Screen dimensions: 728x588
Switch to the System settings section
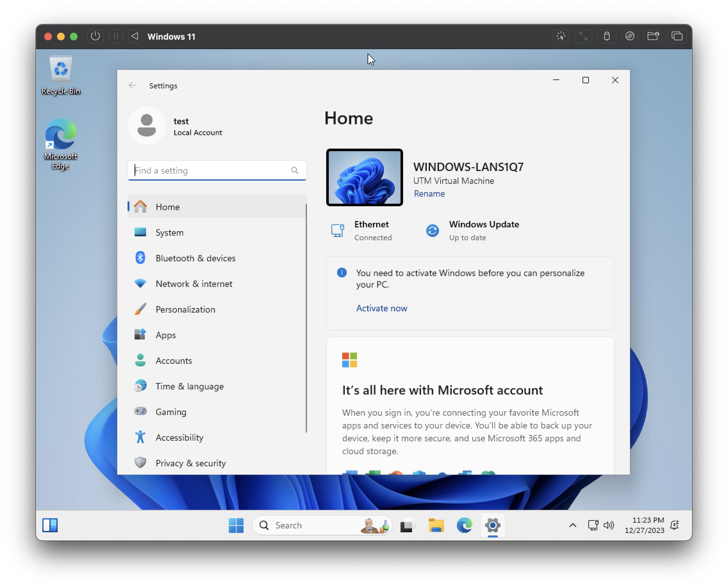coord(170,233)
